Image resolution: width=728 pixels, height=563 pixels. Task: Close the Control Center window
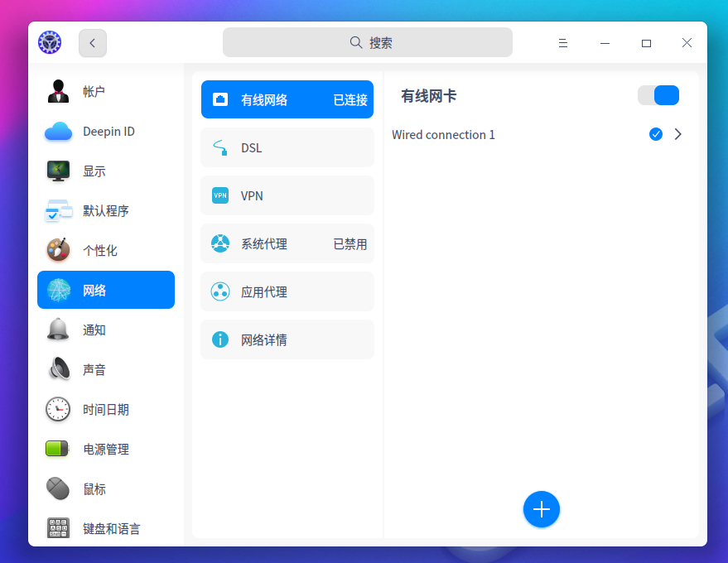[687, 43]
